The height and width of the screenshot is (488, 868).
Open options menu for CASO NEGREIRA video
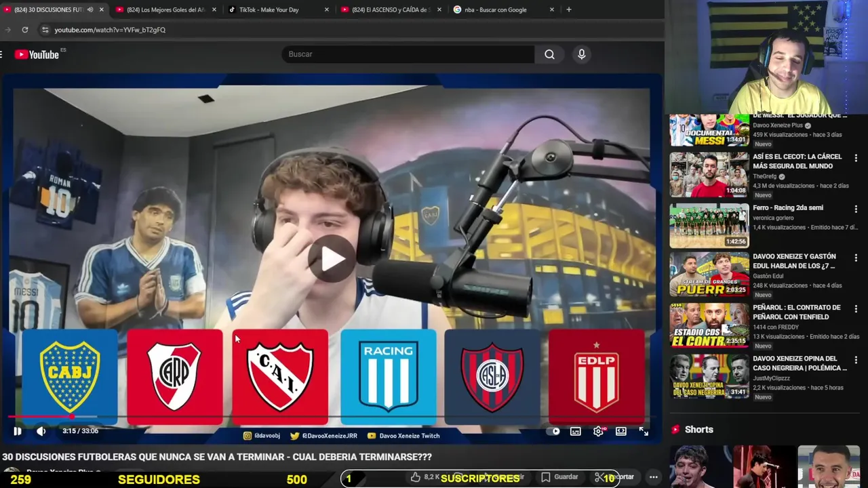856,360
